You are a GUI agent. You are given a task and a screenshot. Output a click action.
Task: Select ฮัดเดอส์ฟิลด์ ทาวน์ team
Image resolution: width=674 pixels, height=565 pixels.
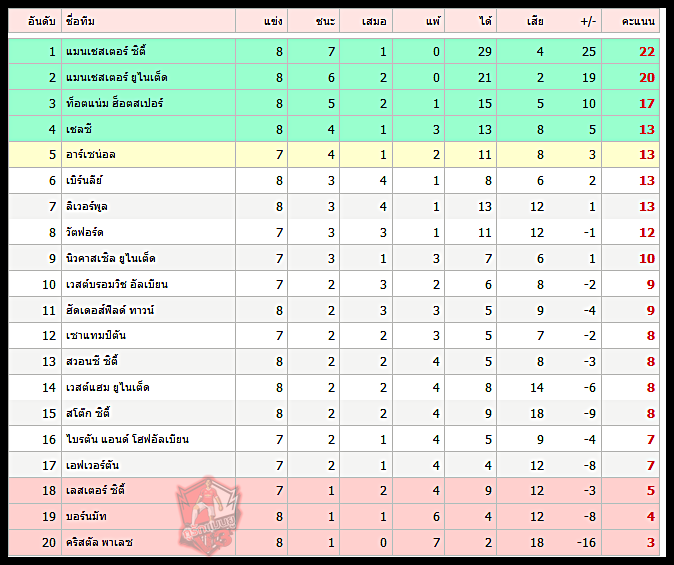click(110, 310)
